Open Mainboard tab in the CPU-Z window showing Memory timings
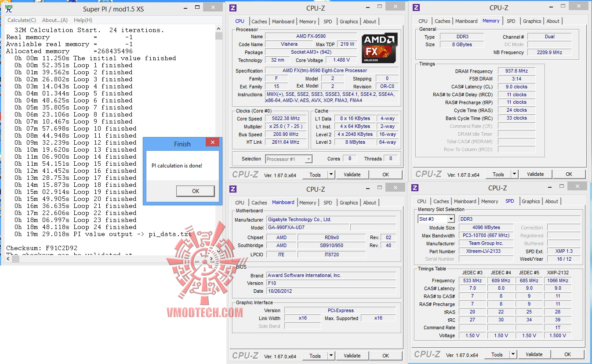 coord(466,21)
